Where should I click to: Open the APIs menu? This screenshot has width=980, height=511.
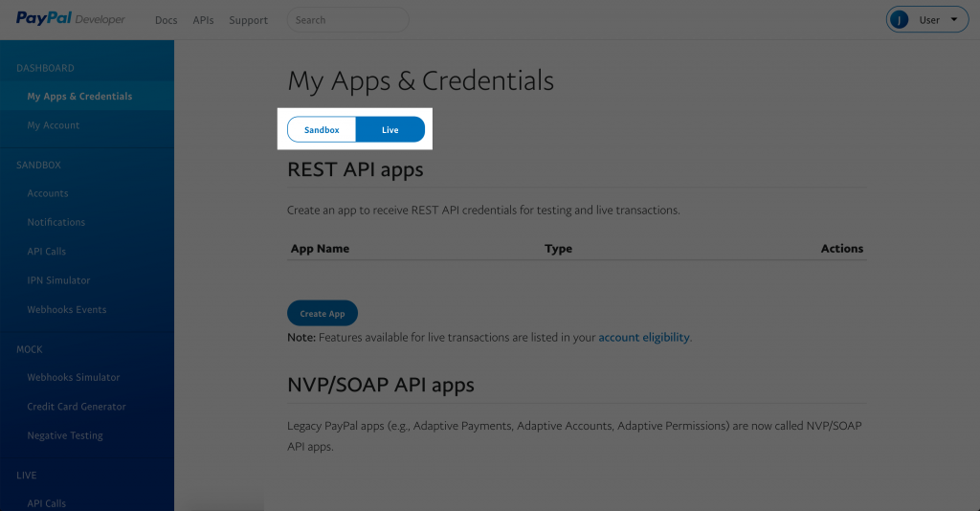(x=203, y=20)
